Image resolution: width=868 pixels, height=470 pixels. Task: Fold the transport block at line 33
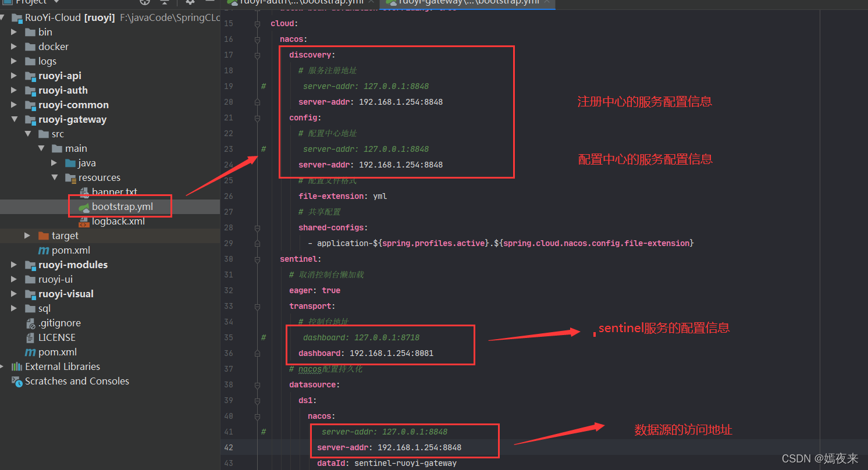pyautogui.click(x=257, y=307)
